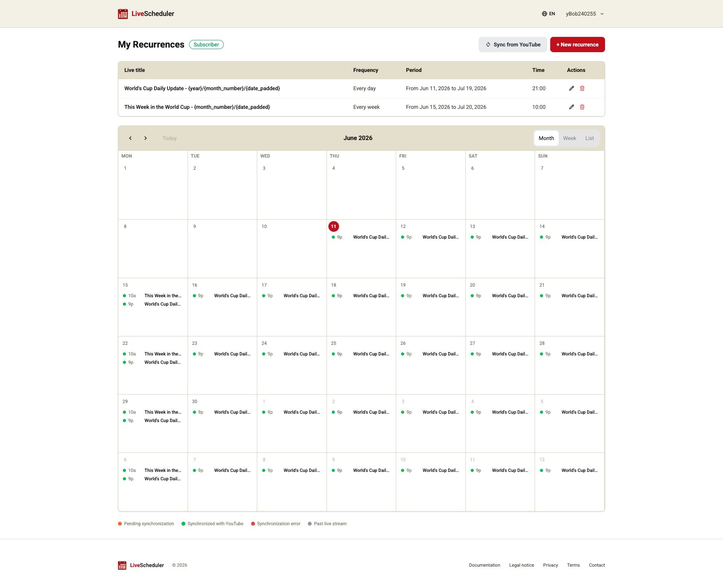Viewport: 723px width, 588px height.
Task: Switch to Week view
Action: pos(570,138)
